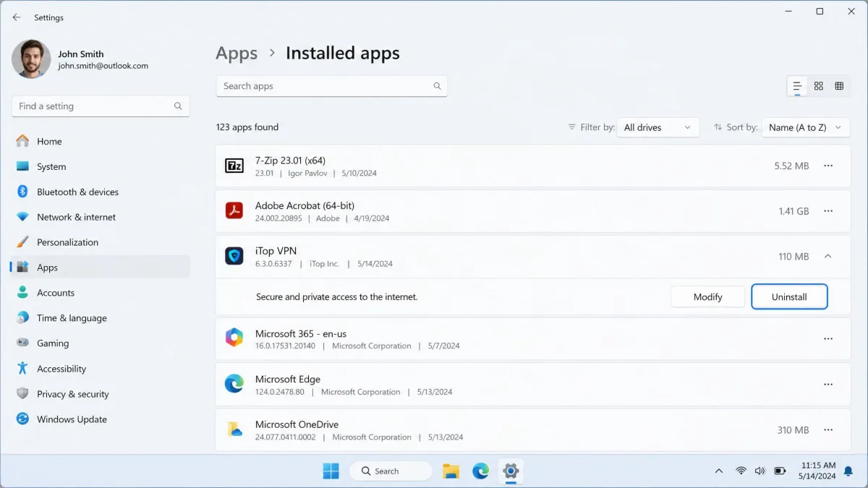Open the Home settings page
The width and height of the screenshot is (868, 488).
point(101,141)
